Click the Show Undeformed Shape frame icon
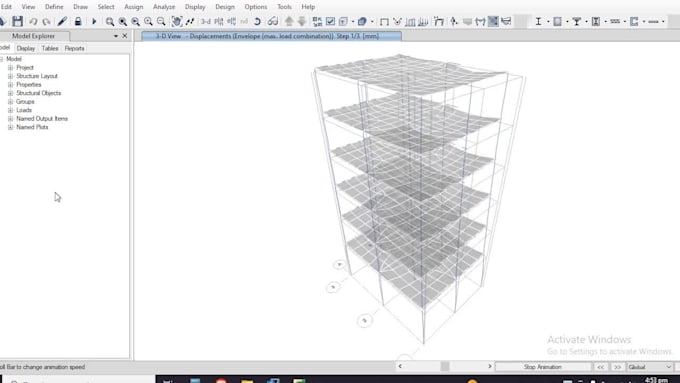The image size is (680, 383). tap(384, 21)
